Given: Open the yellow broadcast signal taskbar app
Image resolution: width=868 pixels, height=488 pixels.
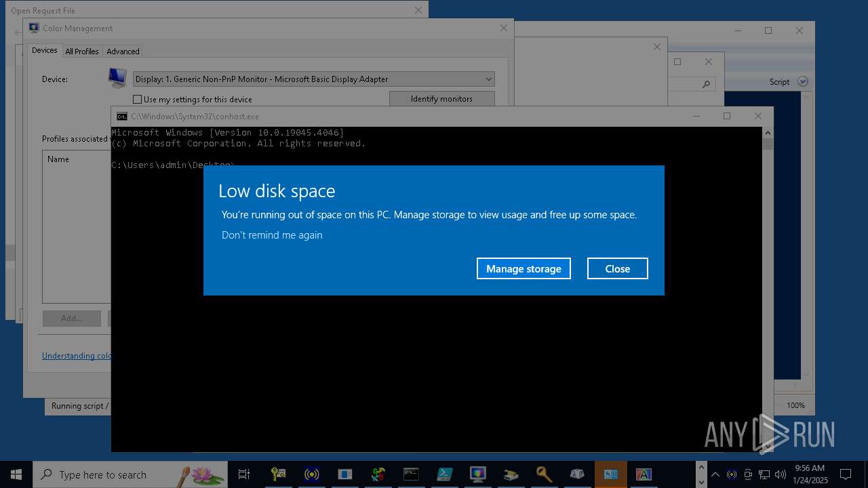Looking at the screenshot, I should (x=311, y=474).
